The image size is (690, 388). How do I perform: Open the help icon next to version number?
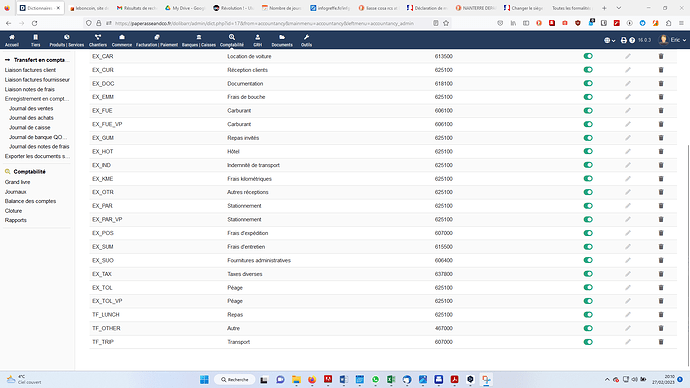point(632,40)
